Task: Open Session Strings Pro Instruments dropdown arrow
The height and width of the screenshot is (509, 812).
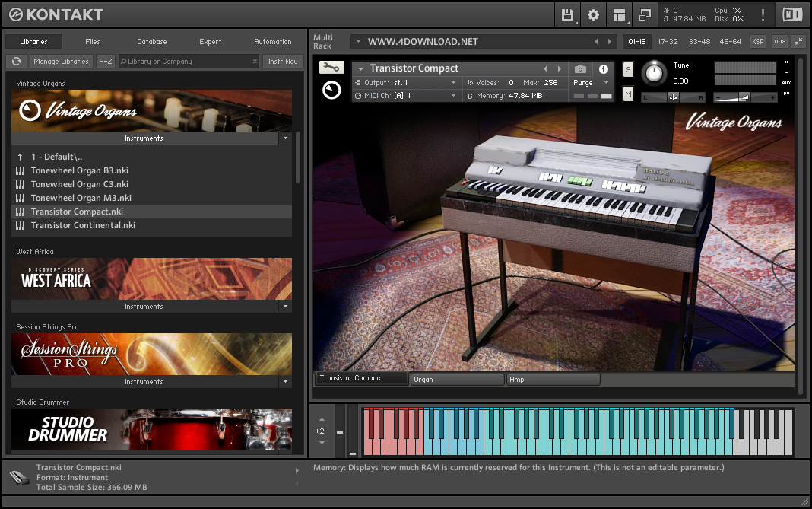Action: click(x=285, y=381)
